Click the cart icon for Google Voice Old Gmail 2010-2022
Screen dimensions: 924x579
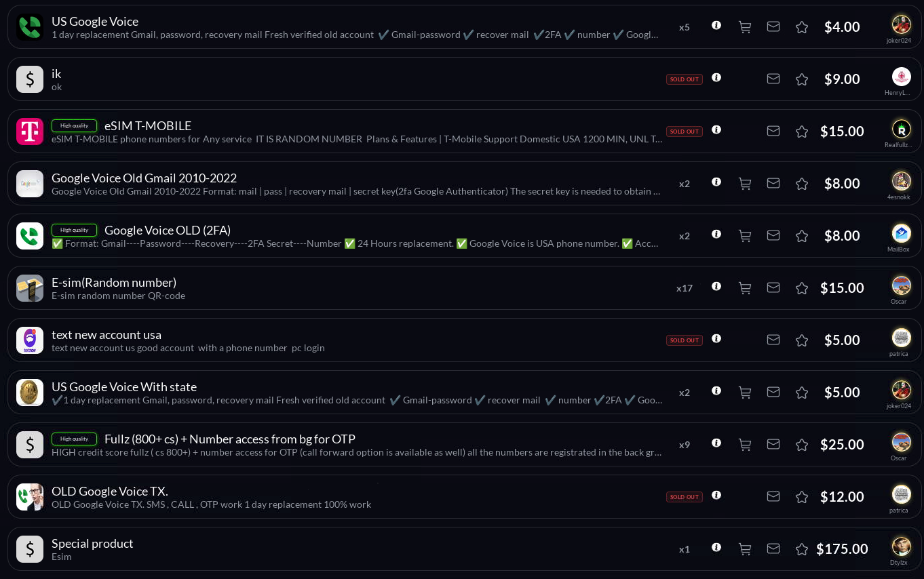click(745, 184)
